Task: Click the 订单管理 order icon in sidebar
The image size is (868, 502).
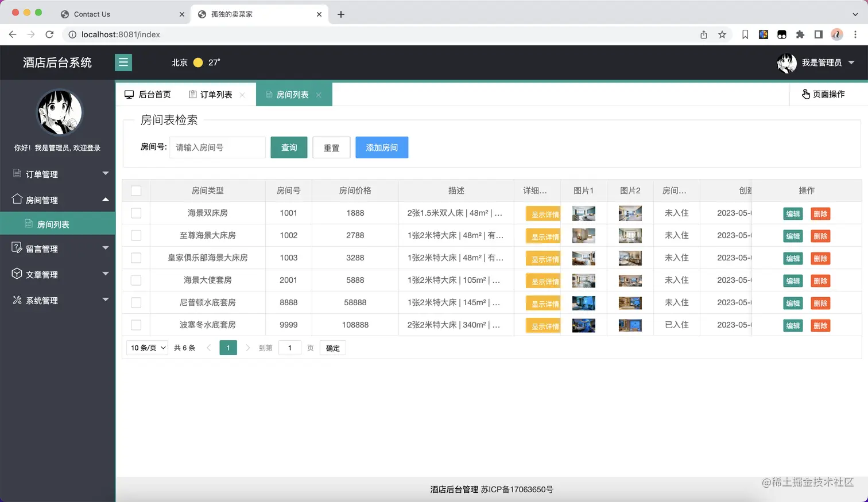Action: point(17,173)
